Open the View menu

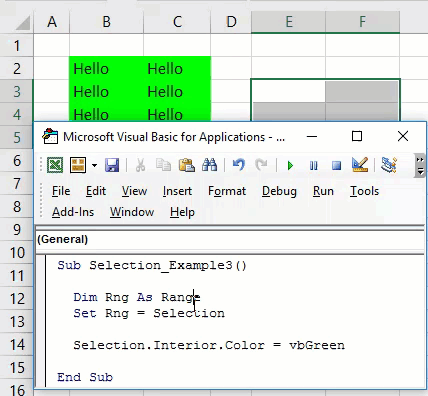134,191
